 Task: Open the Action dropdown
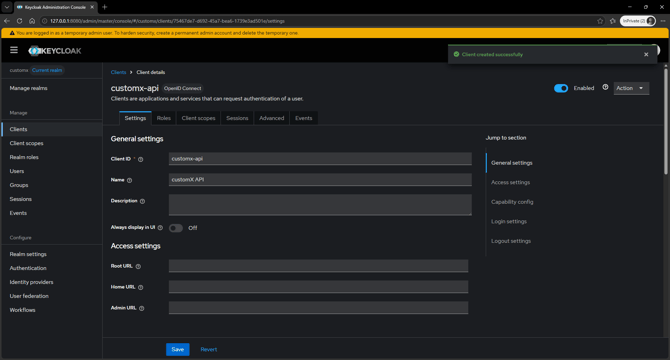pos(631,88)
